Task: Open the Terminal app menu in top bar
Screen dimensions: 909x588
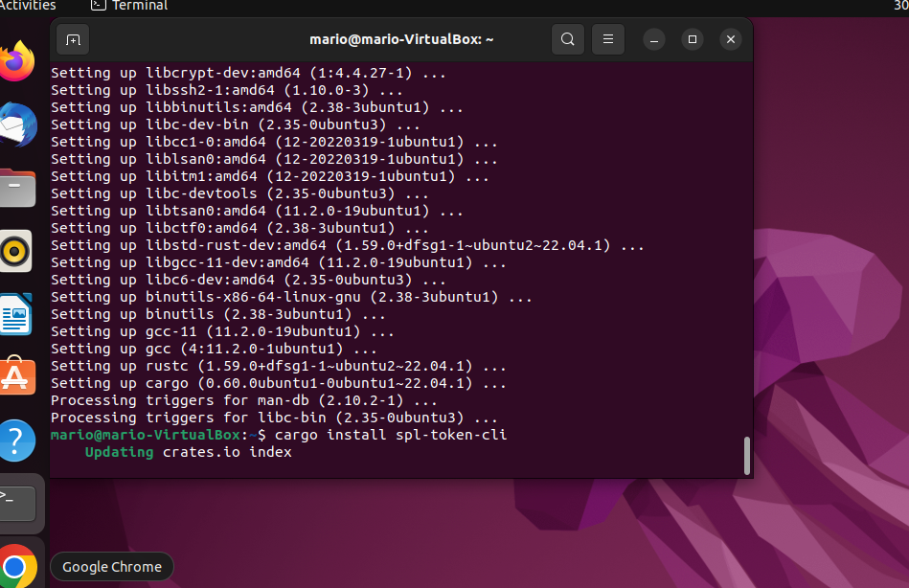Action: [x=129, y=6]
